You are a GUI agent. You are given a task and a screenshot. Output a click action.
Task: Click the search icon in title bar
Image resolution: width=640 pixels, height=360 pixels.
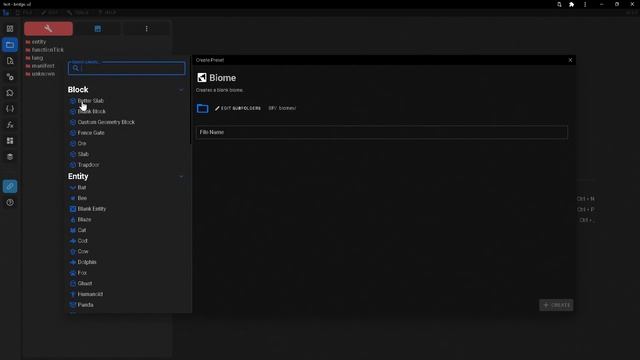[559, 4]
